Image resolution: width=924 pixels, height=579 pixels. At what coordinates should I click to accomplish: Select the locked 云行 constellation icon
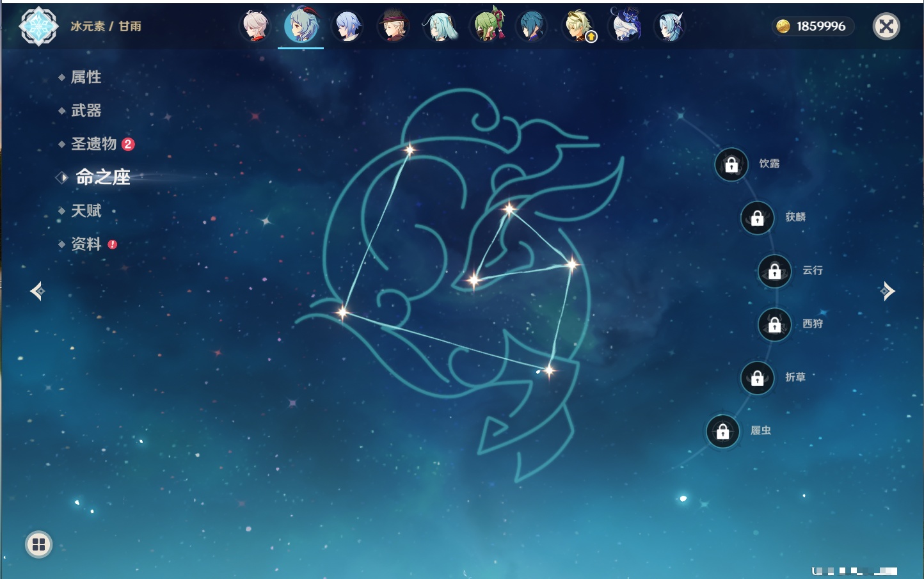coord(774,271)
